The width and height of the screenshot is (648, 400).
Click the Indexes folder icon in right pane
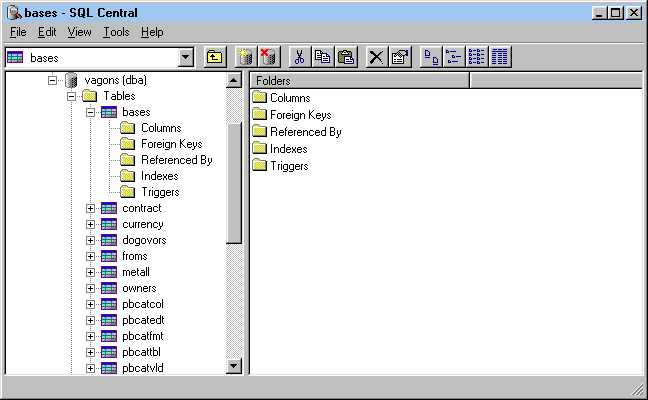pos(260,148)
